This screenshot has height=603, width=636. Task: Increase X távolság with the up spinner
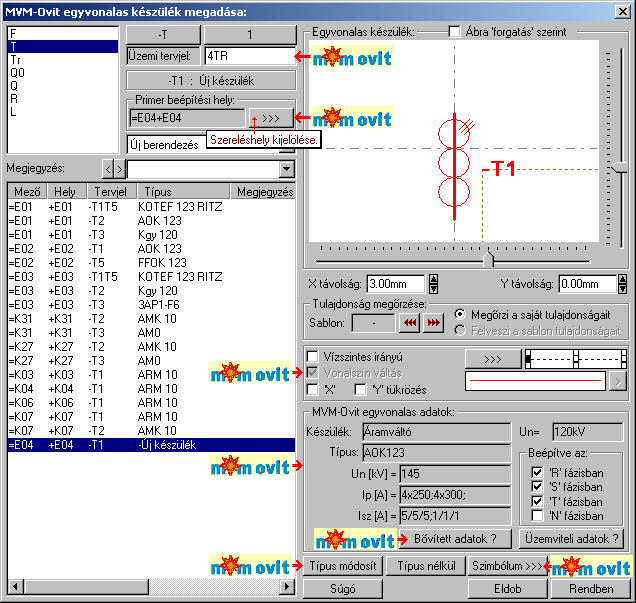point(434,279)
